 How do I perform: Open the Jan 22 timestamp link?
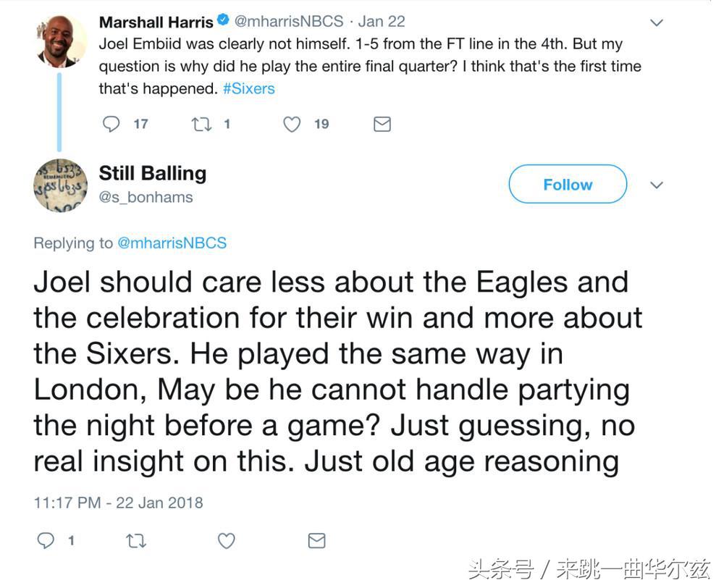tap(382, 21)
